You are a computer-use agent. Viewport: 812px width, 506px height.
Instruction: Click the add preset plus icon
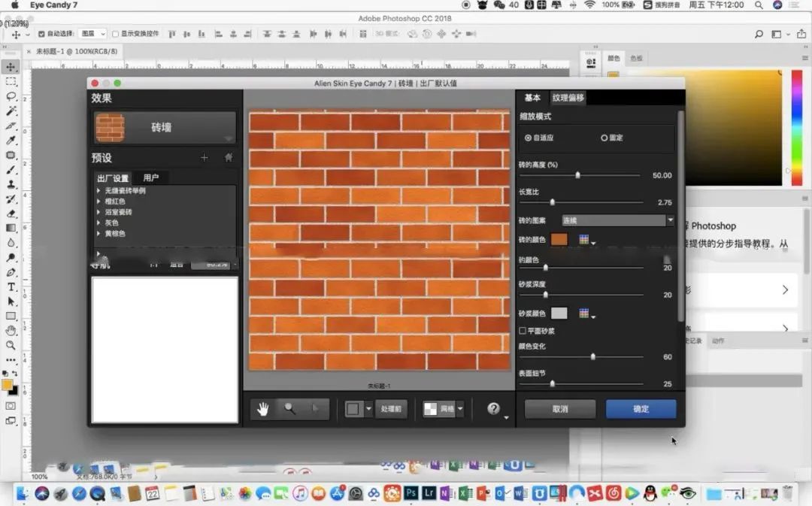click(204, 158)
